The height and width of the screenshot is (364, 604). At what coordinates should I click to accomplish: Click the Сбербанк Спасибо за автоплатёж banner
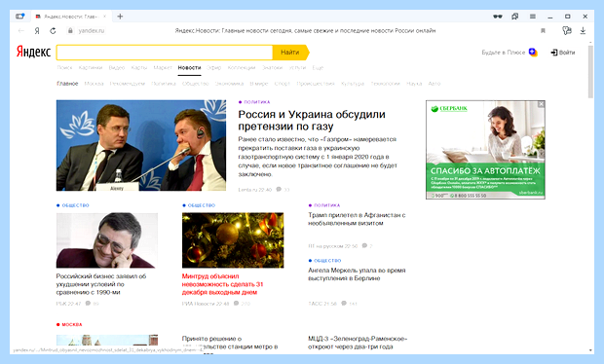click(x=485, y=150)
